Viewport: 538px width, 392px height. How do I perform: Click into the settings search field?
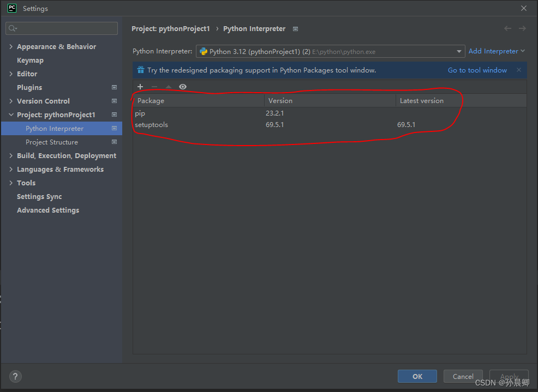(x=62, y=28)
